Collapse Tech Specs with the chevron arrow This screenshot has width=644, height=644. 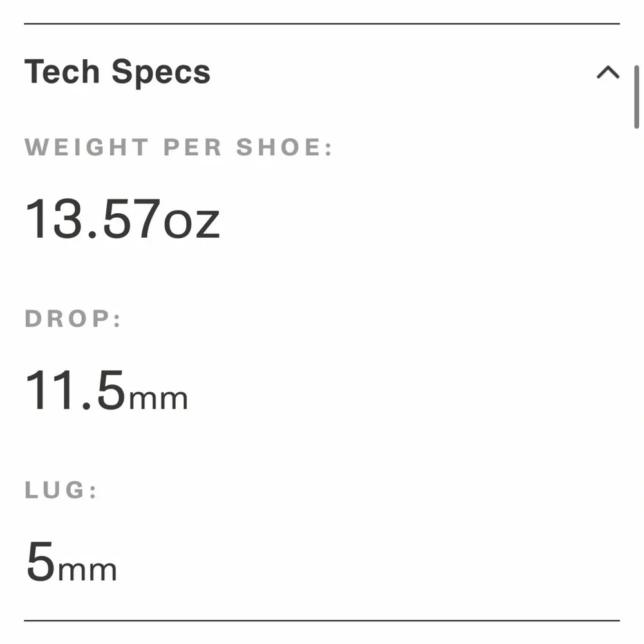coord(607,73)
